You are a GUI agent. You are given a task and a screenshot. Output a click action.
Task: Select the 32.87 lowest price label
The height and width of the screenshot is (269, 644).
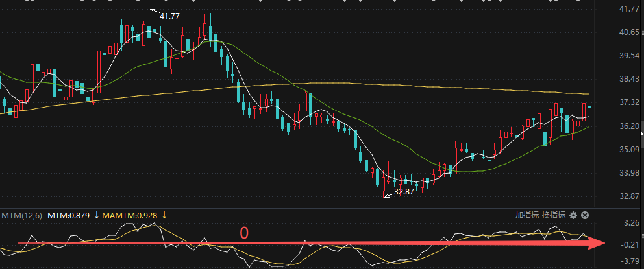coord(404,192)
